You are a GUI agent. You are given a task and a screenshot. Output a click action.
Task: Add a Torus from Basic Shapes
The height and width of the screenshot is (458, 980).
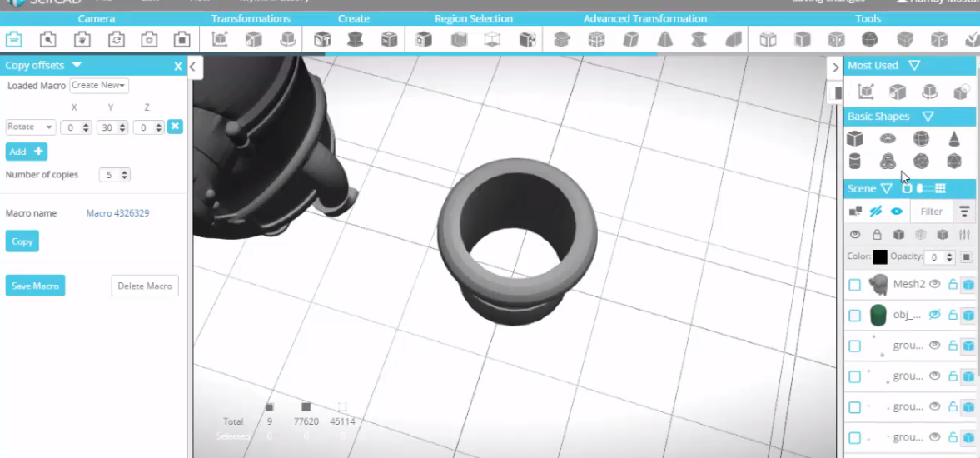pyautogui.click(x=888, y=138)
